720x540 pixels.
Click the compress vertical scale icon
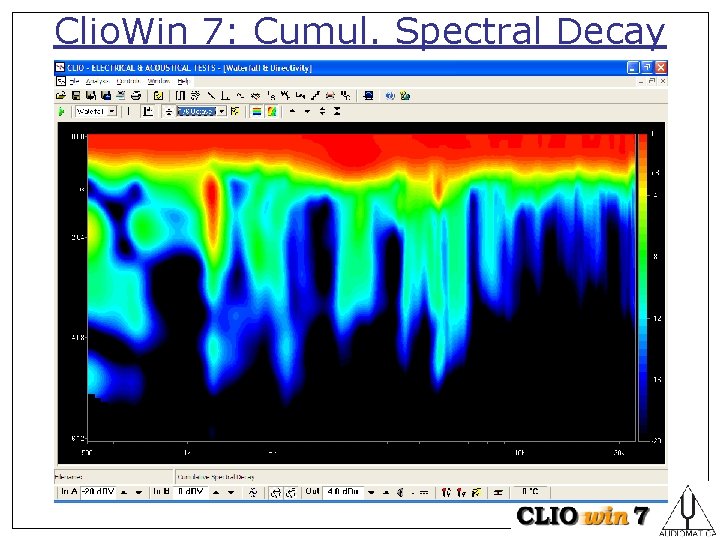[x=337, y=111]
